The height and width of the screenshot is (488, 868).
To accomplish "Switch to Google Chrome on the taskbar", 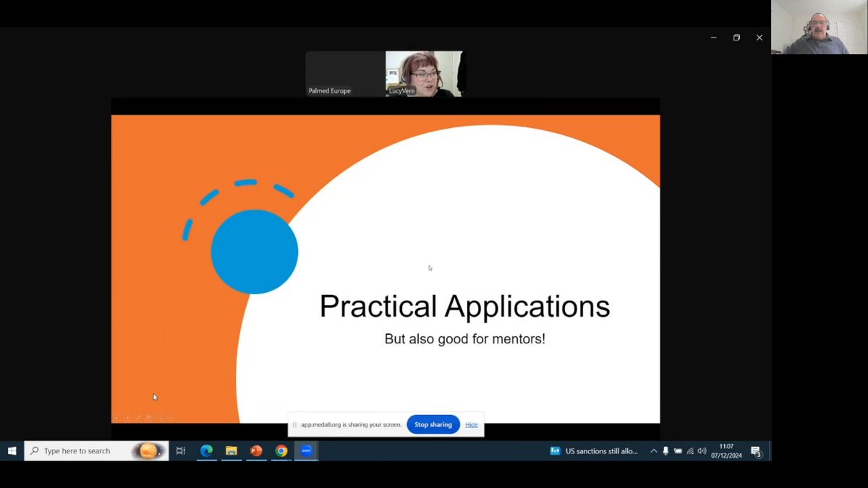I will (281, 451).
